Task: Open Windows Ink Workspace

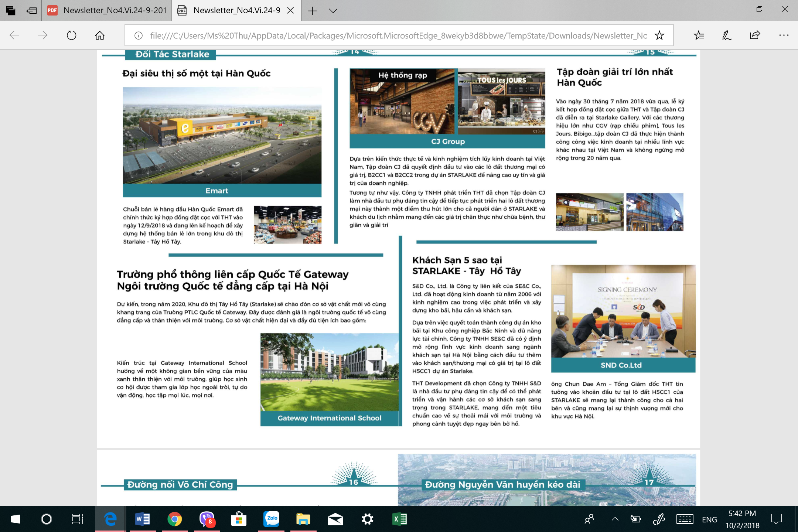Action: 659,519
